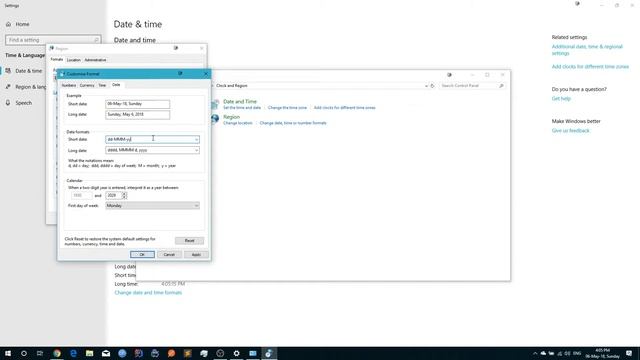Click Add clocks for different time zones in Control Panel
The height and width of the screenshot is (360, 640).
[344, 108]
